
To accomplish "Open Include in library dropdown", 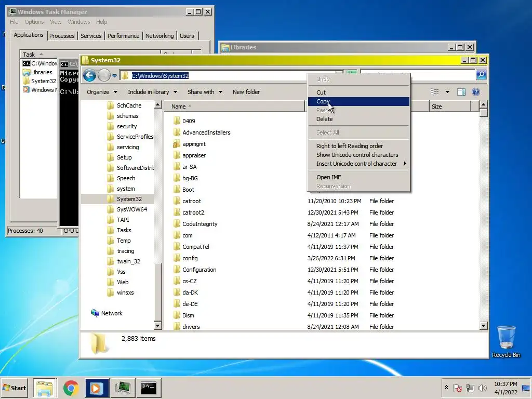I will pos(152,92).
